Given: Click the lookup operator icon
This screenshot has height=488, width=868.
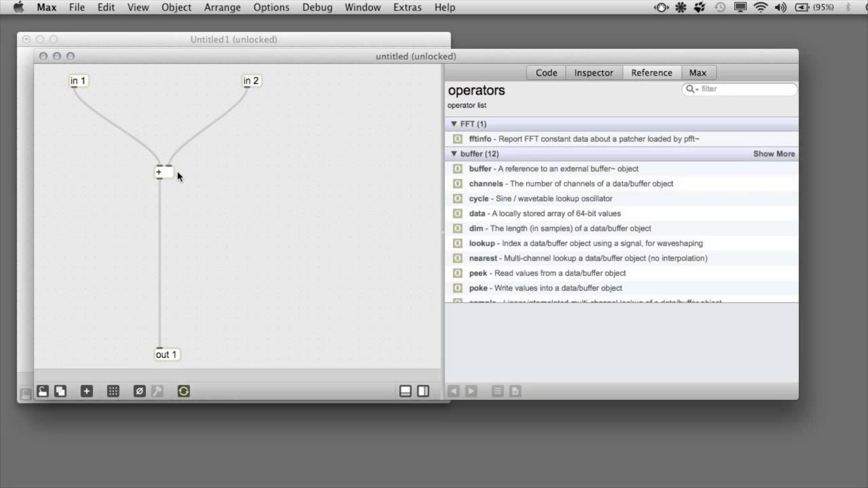Looking at the screenshot, I should tap(458, 243).
